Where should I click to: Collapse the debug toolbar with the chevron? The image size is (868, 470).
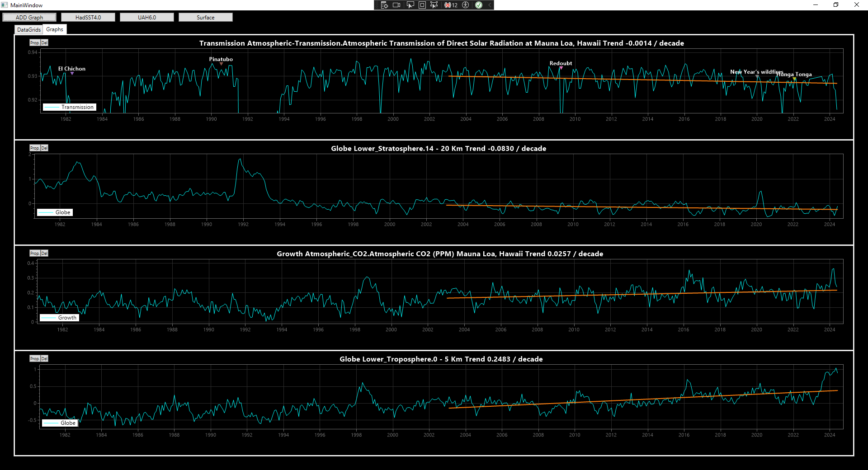click(489, 5)
